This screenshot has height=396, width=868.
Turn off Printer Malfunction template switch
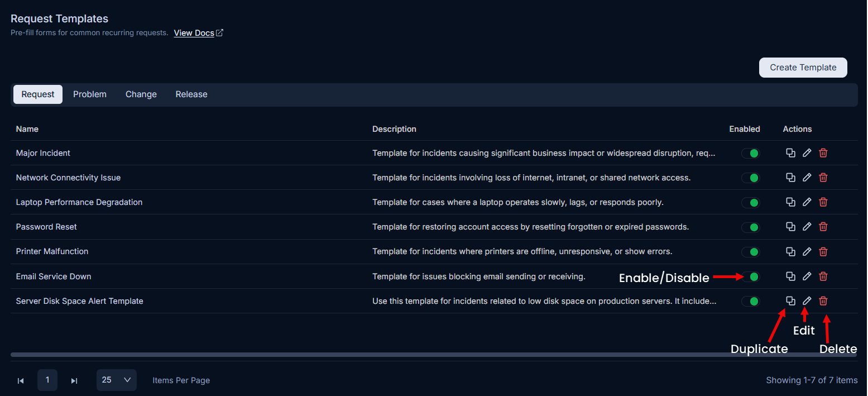751,251
